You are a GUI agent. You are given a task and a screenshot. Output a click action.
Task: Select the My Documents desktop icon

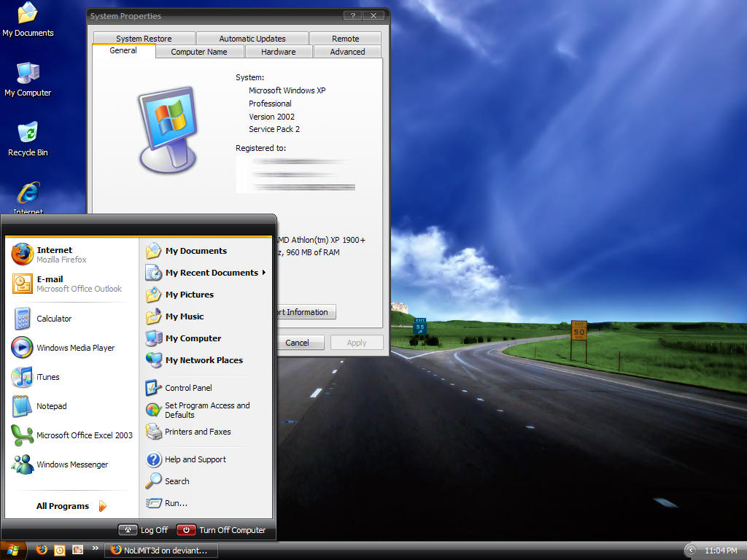(28, 20)
